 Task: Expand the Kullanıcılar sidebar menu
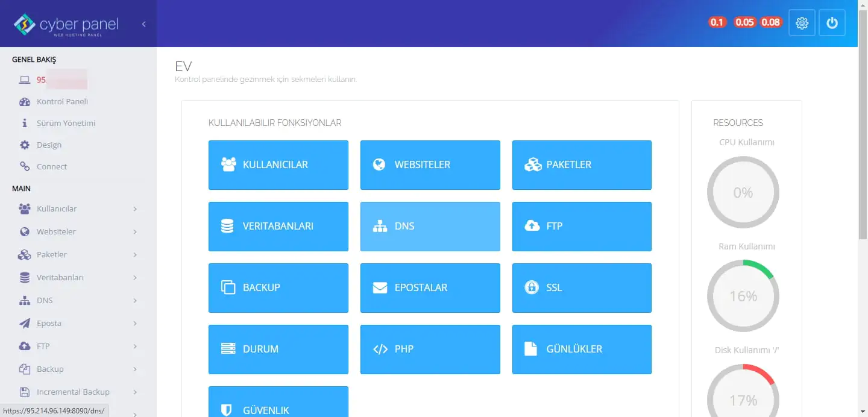[57, 208]
